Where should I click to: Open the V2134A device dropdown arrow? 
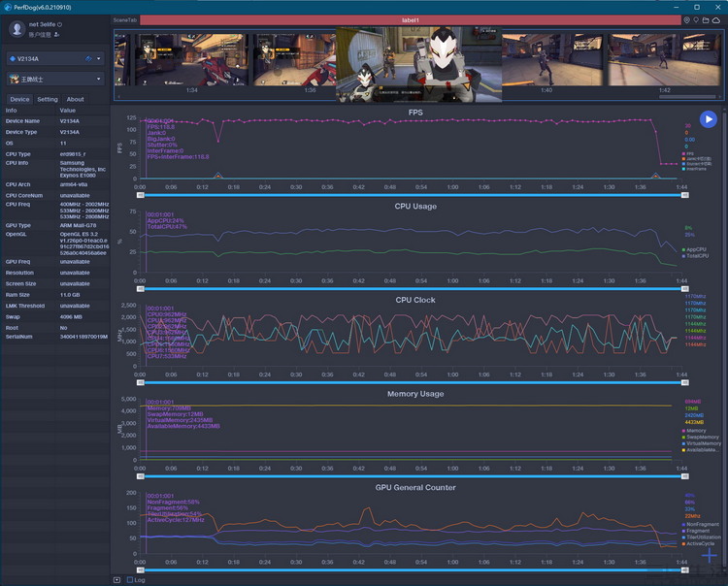[x=98, y=59]
